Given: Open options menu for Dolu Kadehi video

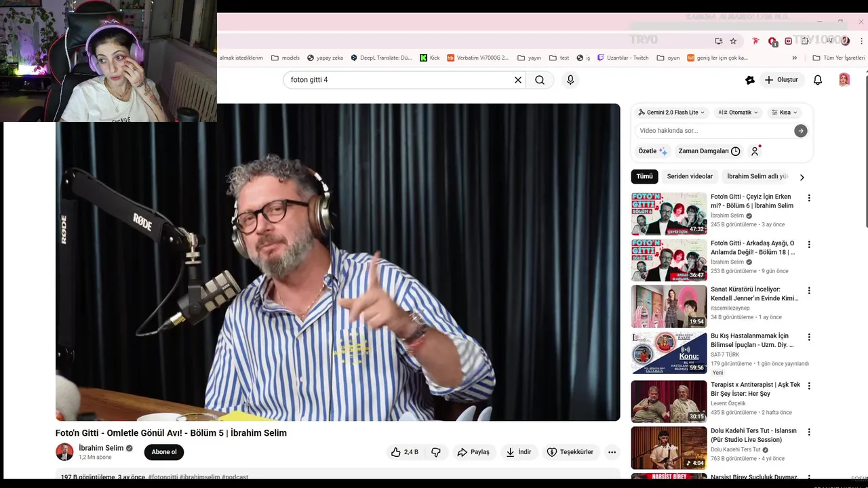Looking at the screenshot, I should tap(808, 432).
